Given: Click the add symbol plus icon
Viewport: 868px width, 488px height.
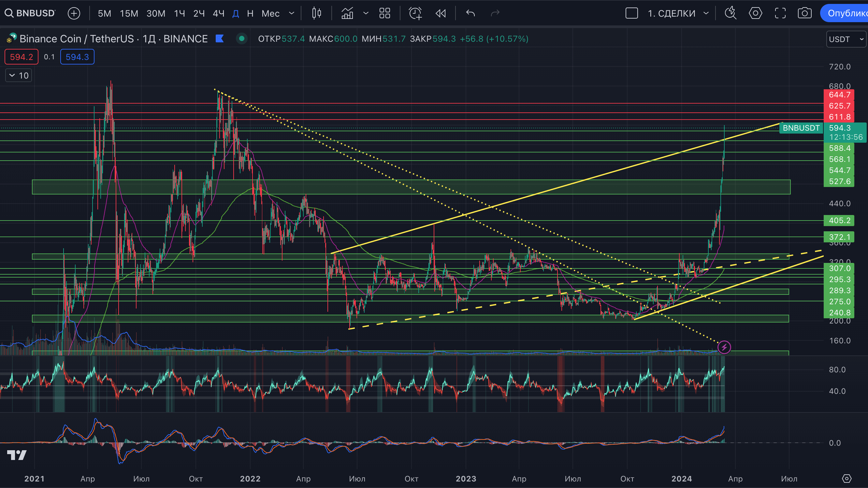Looking at the screenshot, I should point(74,13).
